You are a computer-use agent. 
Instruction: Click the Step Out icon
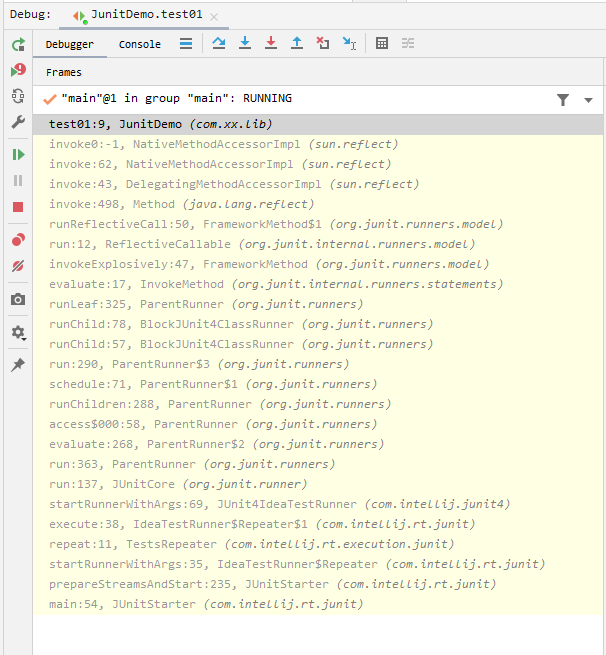pos(297,43)
